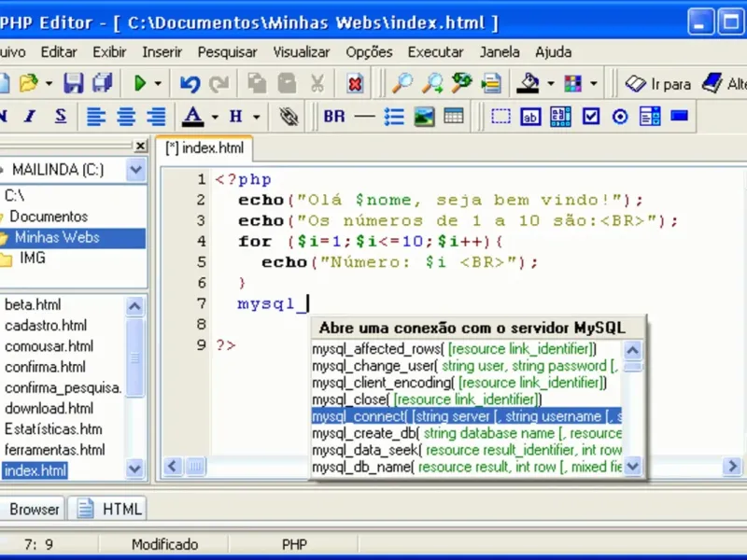
Task: Insert a text field ab icon
Action: tap(530, 117)
